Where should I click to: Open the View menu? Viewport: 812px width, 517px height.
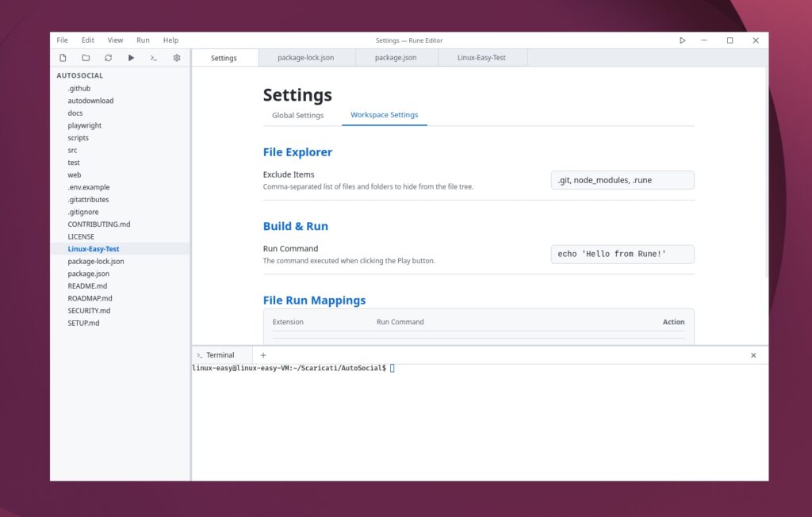pos(115,40)
